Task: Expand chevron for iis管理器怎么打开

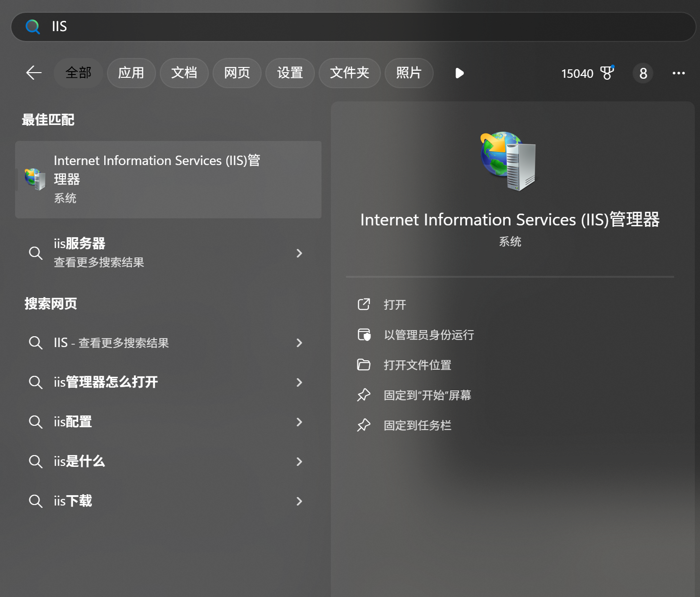Action: click(x=299, y=382)
